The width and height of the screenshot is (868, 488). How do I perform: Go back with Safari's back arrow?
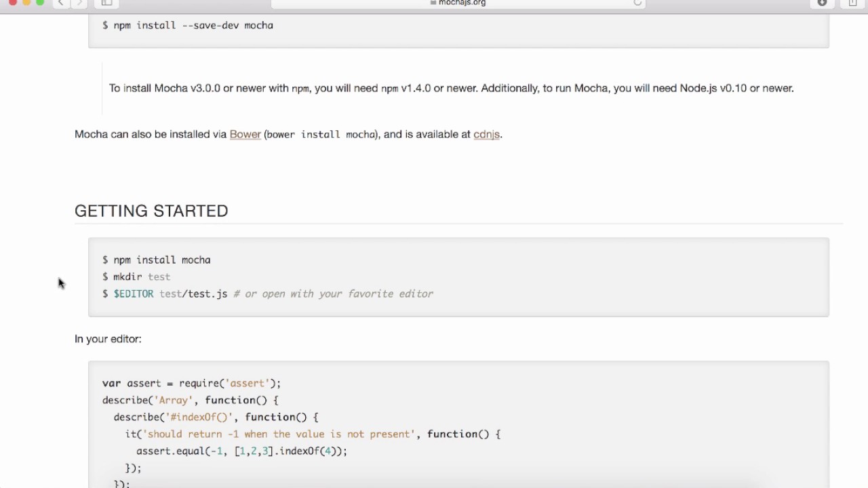[x=61, y=3]
